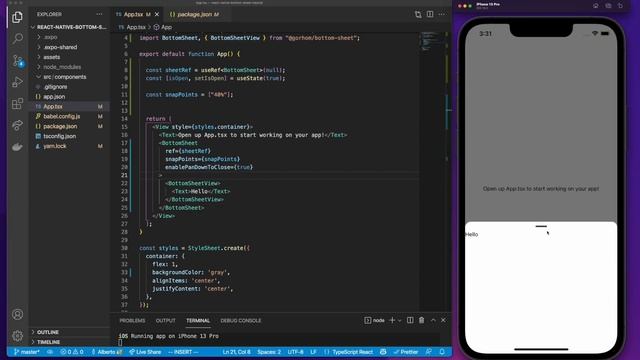This screenshot has height=360, width=640.
Task: Switch to the TERMINAL panel tab
Action: click(198, 321)
